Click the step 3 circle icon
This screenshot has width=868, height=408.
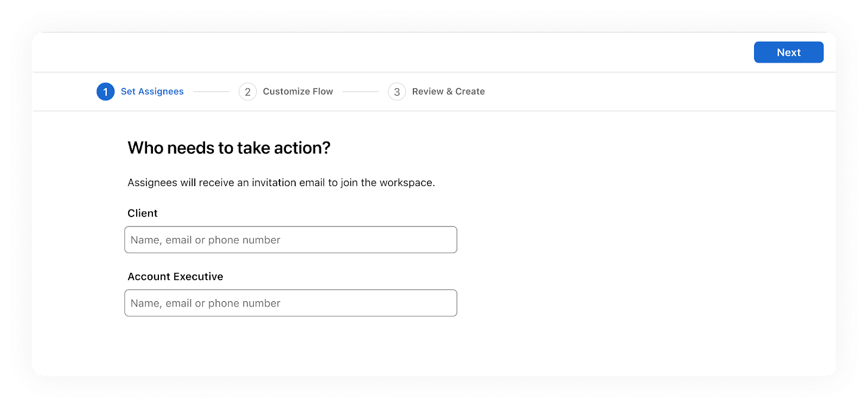pos(397,92)
